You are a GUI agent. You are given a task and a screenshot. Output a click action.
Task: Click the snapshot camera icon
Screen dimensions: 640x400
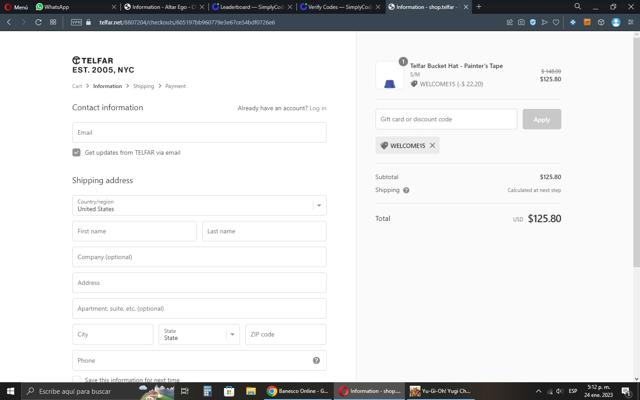click(x=521, y=22)
